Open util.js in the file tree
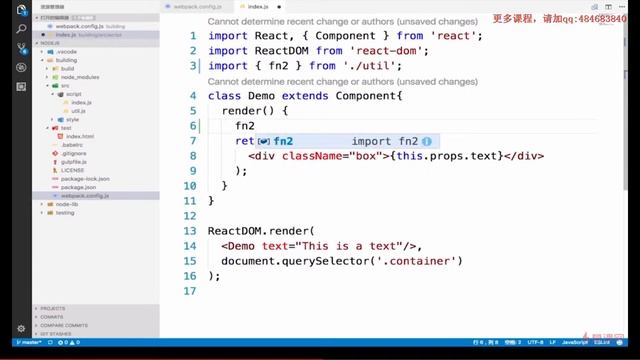The image size is (640, 360). 96,111
